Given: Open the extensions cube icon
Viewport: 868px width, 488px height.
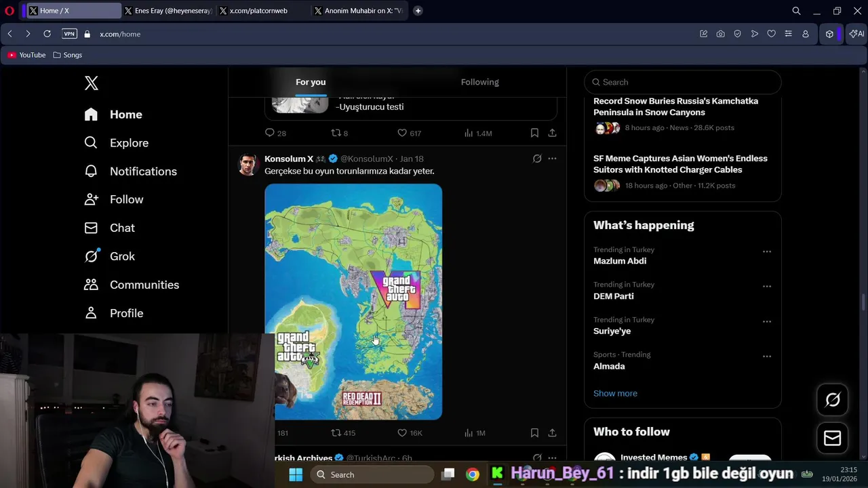Looking at the screenshot, I should point(829,34).
